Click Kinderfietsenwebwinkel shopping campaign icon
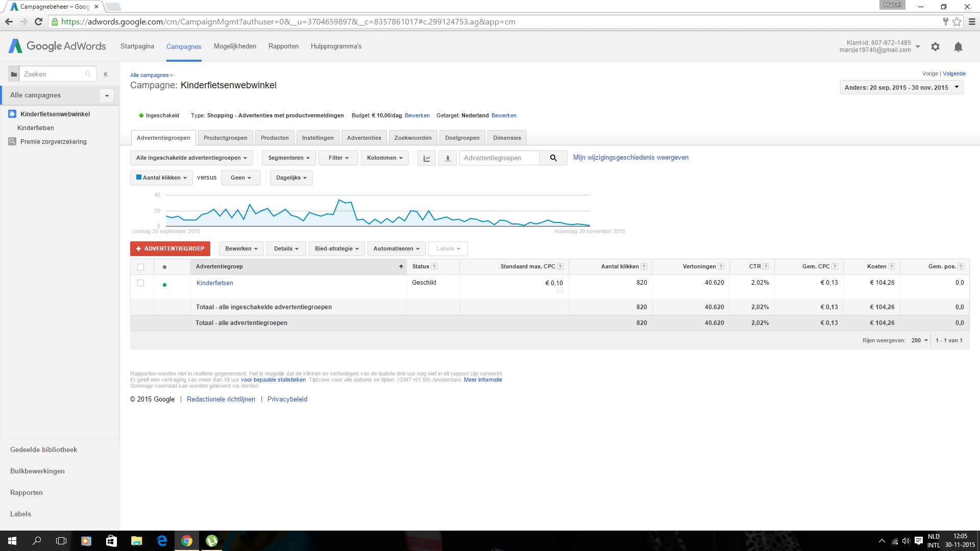 [x=13, y=114]
